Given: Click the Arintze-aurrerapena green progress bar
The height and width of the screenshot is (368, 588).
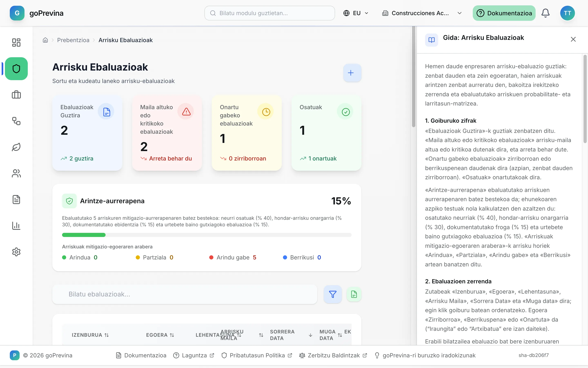Looking at the screenshot, I should (84, 235).
